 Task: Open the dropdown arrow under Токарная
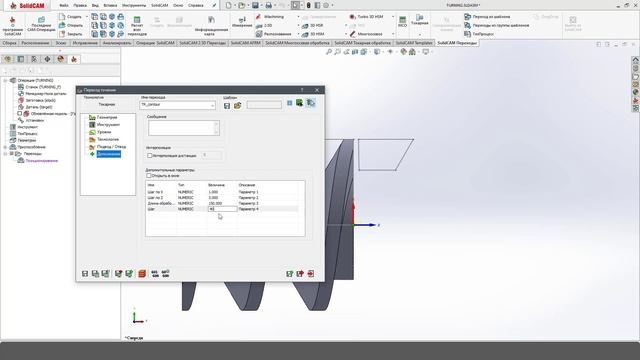(x=419, y=35)
